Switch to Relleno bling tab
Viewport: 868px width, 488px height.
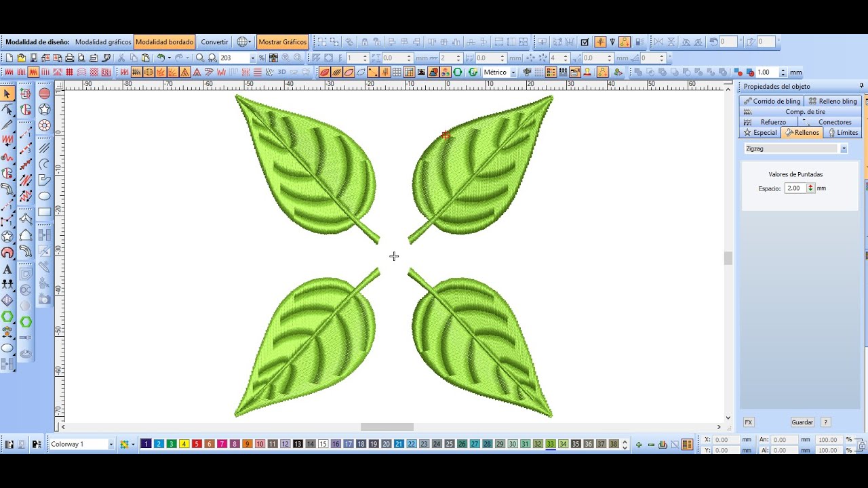click(833, 101)
